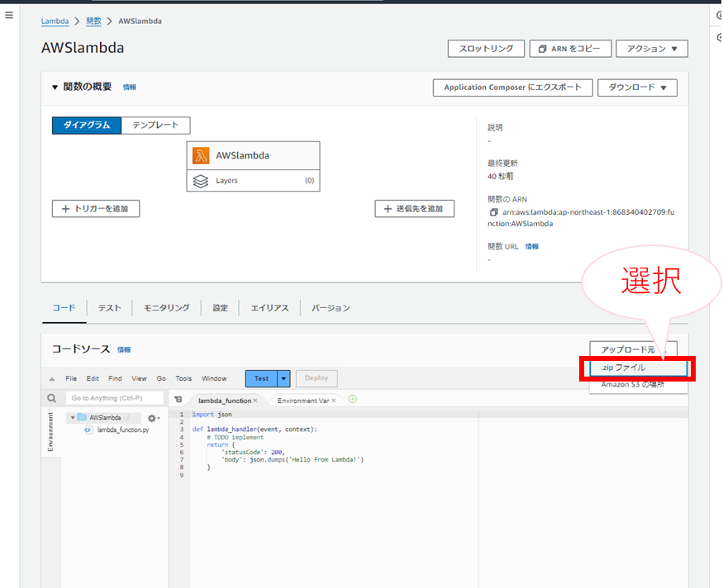Click the lambda_function.py file icon
The width and height of the screenshot is (723, 588).
(x=88, y=430)
